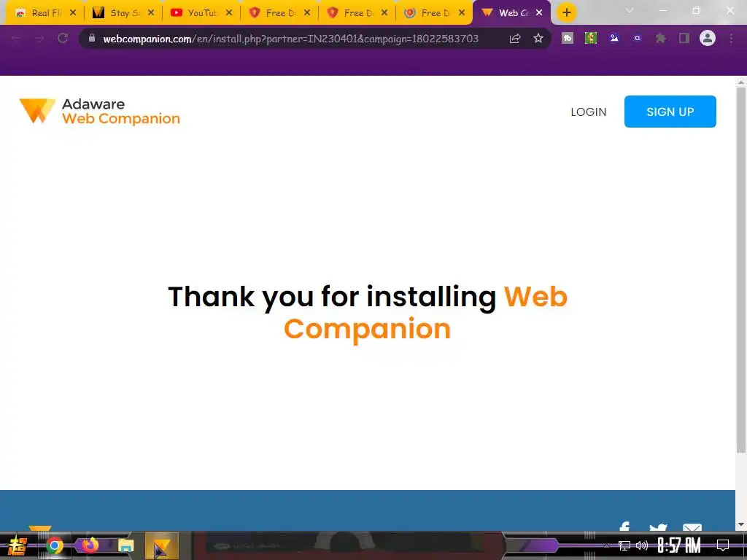Open the footer Twitter icon
The image size is (747, 560).
point(658,527)
